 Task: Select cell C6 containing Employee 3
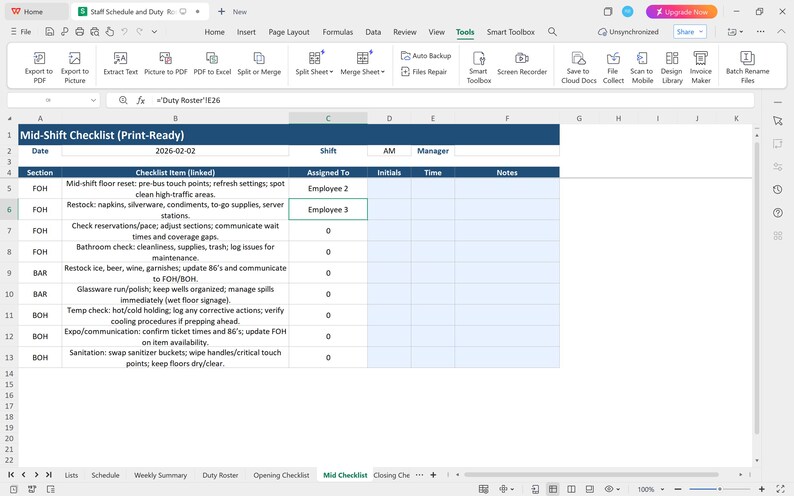(x=328, y=210)
